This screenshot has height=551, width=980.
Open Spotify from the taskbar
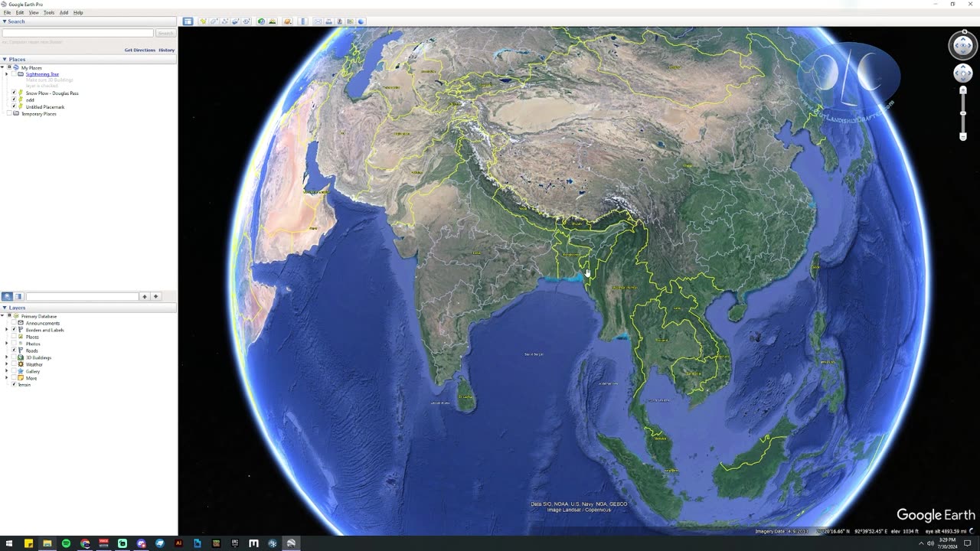66,543
